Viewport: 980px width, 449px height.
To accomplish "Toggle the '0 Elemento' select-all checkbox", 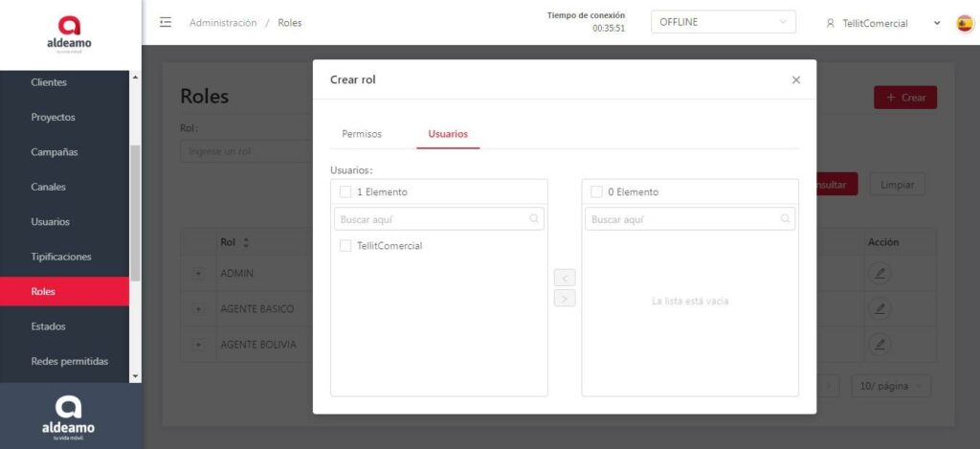I will (596, 191).
